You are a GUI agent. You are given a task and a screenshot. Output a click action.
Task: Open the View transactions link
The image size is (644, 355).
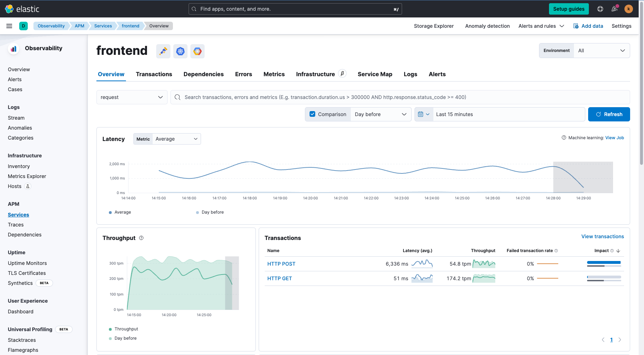(602, 236)
